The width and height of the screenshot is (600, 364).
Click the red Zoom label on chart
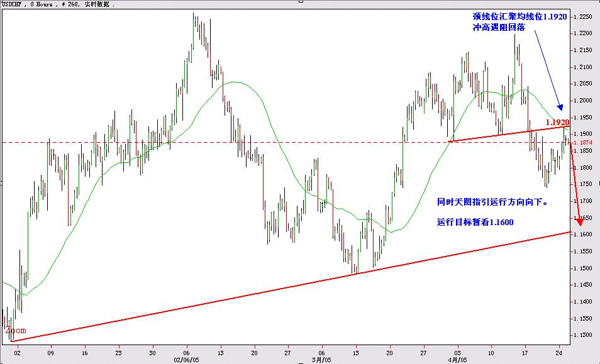(x=16, y=330)
